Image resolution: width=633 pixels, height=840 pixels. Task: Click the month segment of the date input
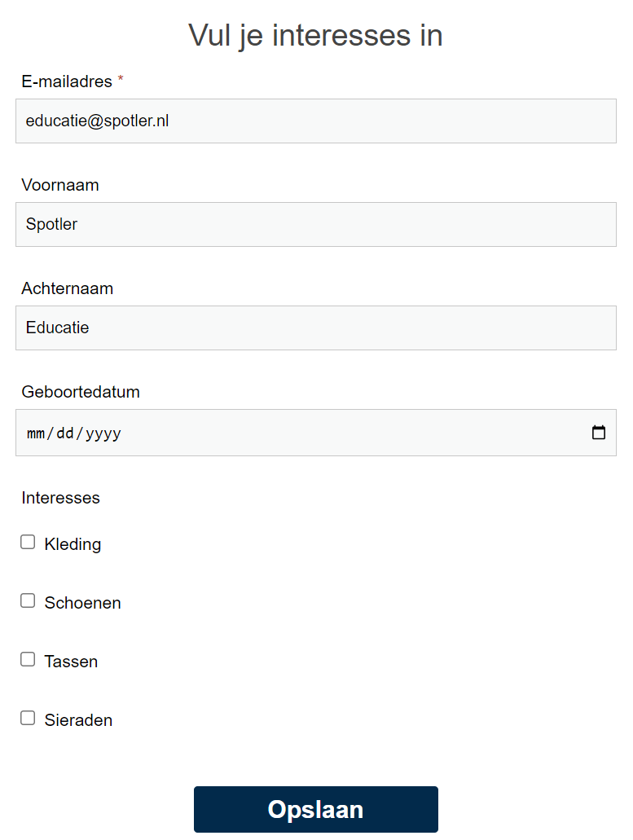pos(36,433)
